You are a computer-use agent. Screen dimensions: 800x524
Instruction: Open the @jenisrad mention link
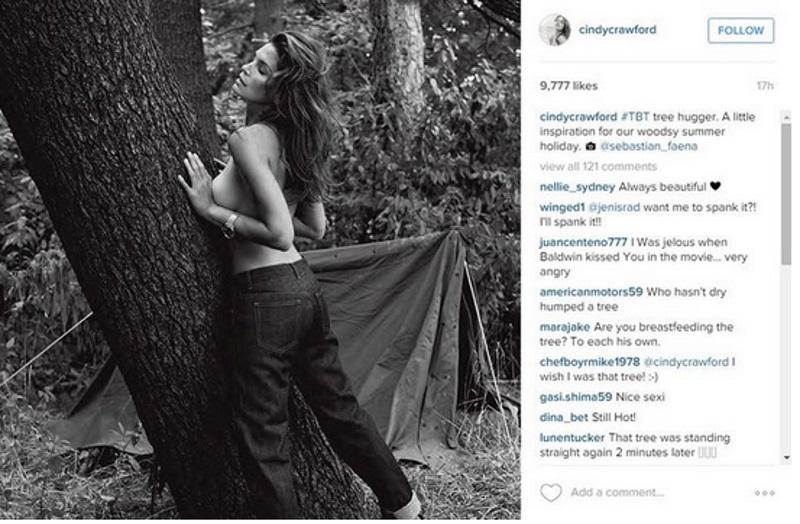(614, 207)
